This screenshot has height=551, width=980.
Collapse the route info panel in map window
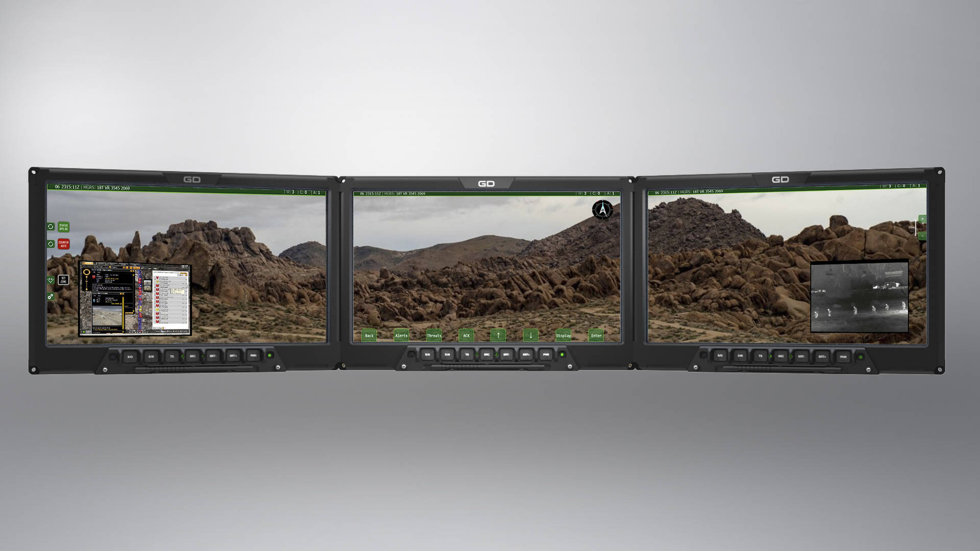click(121, 293)
